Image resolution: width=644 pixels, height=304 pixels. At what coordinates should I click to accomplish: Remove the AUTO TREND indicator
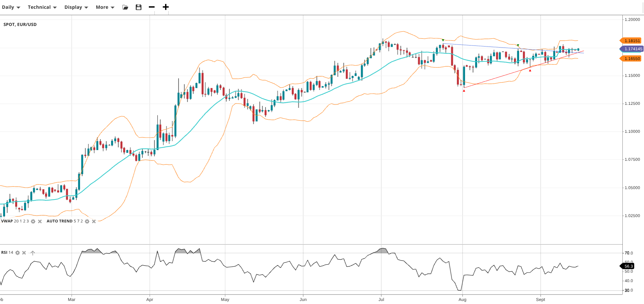(x=94, y=221)
